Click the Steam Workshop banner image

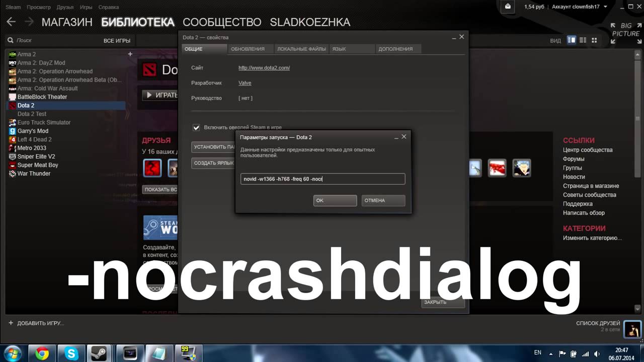tap(160, 227)
